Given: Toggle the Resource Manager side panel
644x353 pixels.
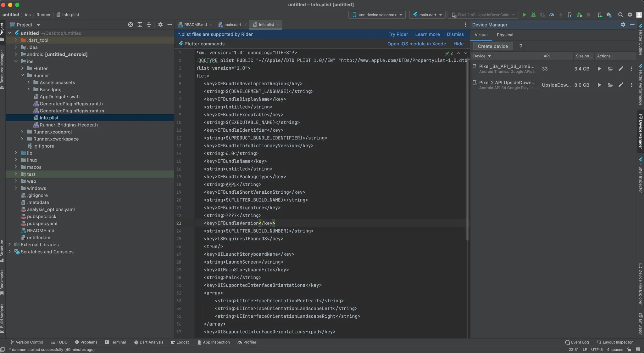Looking at the screenshot, I should click(x=2, y=69).
